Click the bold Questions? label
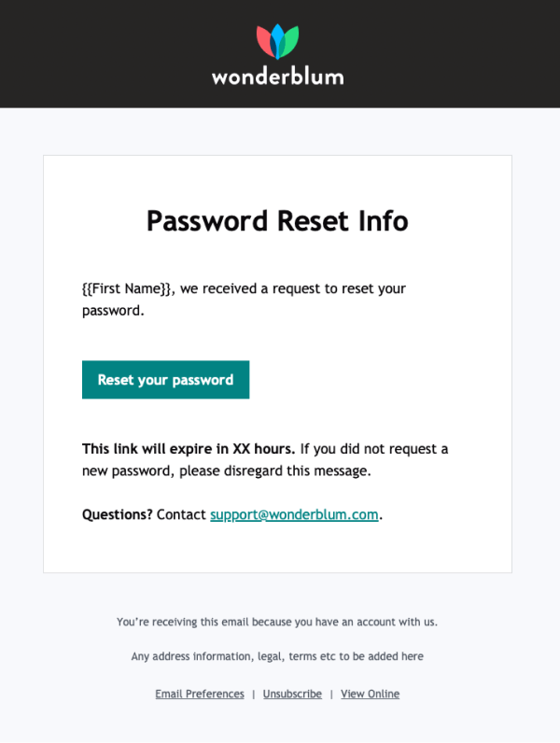Viewport: 560px width, 743px height. (117, 514)
